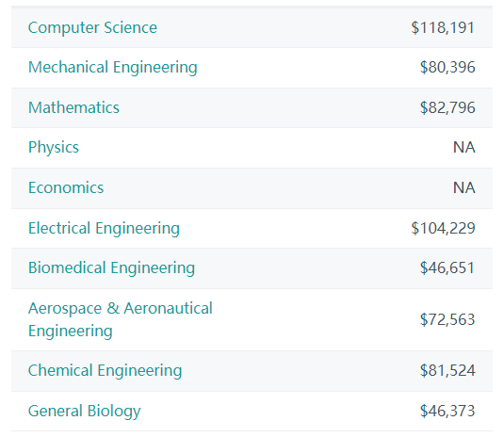Screen dimensions: 504x437
Task: Open the Physics major link
Action: tap(54, 148)
